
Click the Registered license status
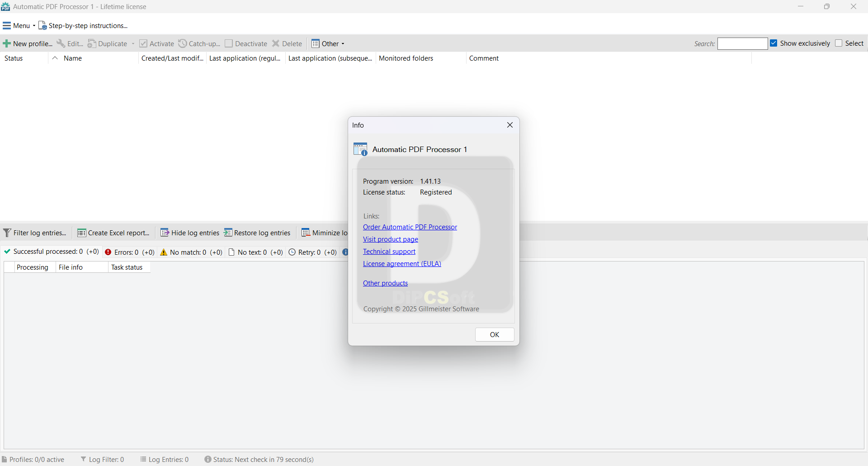coord(436,192)
